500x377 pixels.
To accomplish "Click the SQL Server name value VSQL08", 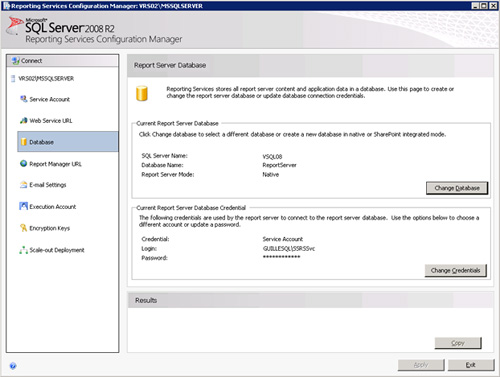I will click(x=272, y=156).
